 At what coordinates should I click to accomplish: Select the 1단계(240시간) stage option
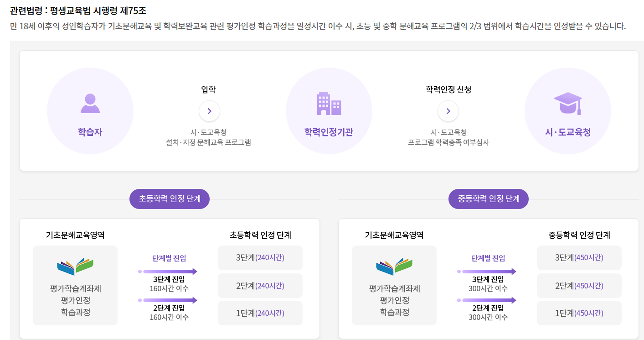point(260,313)
